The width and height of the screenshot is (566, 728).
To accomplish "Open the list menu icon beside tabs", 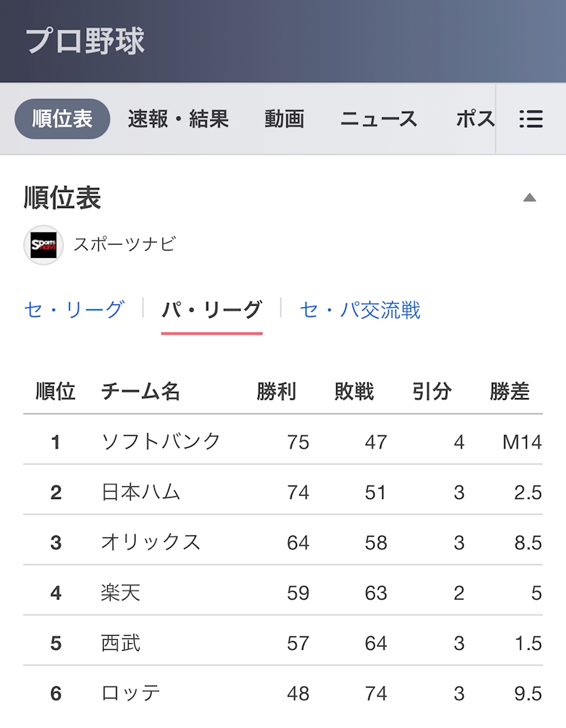I will (x=531, y=119).
